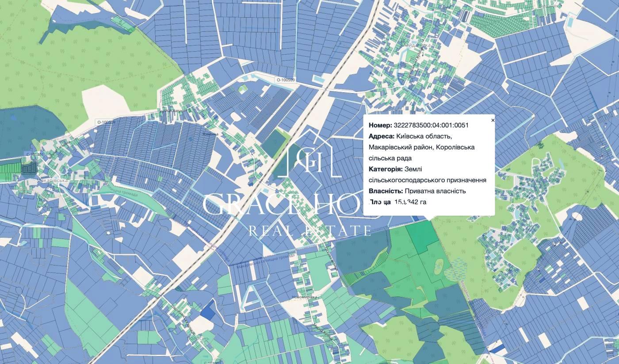Screen dimensions: 619x364
Task: Click the small blue pond near О-100509
Action: pos(318,79)
